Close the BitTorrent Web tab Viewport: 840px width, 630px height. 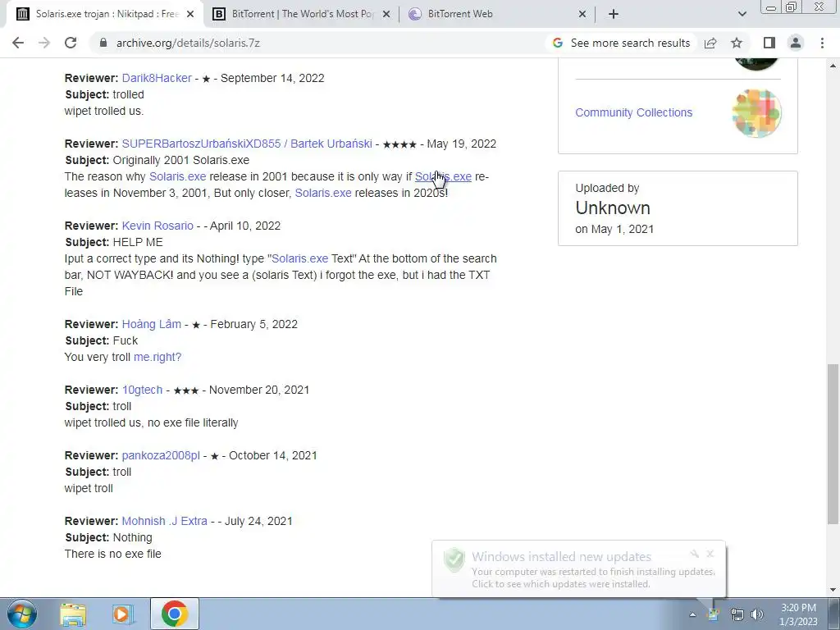click(582, 14)
